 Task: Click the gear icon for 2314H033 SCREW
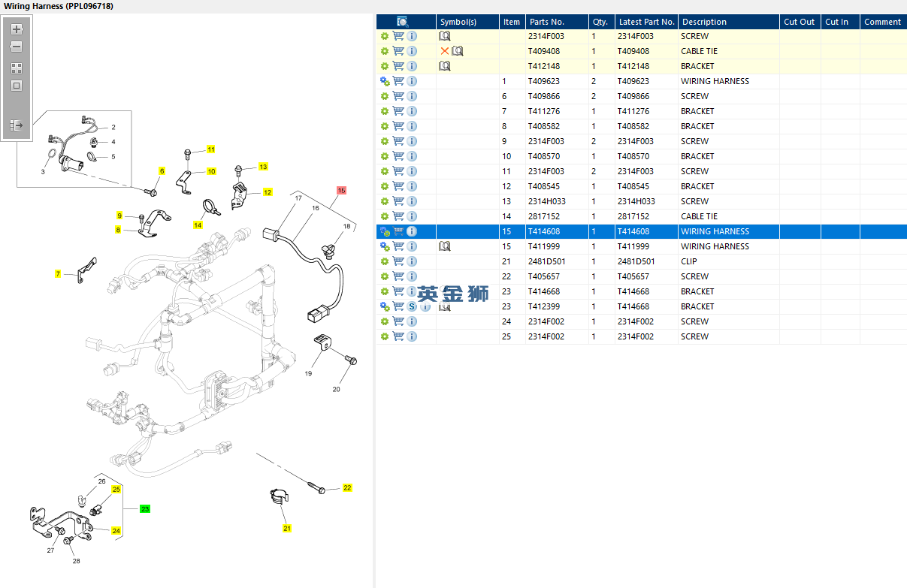pyautogui.click(x=385, y=201)
